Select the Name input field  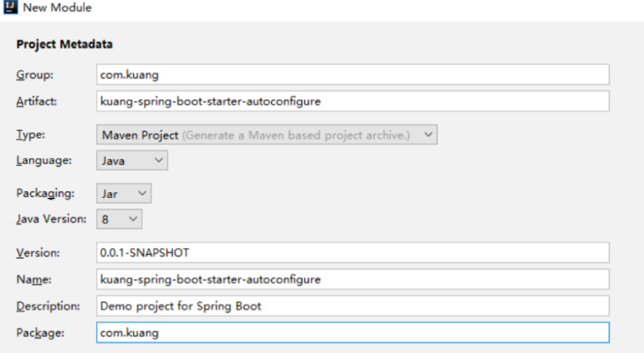click(x=353, y=279)
